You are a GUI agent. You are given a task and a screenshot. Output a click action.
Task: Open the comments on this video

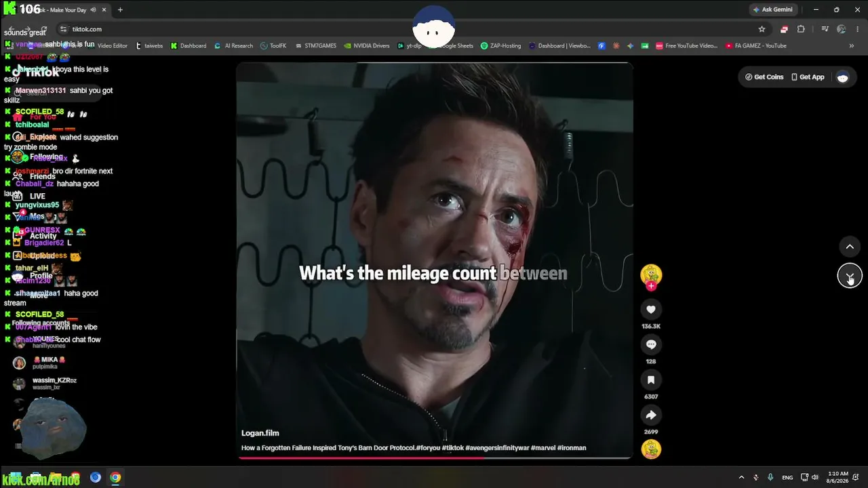coord(651,344)
